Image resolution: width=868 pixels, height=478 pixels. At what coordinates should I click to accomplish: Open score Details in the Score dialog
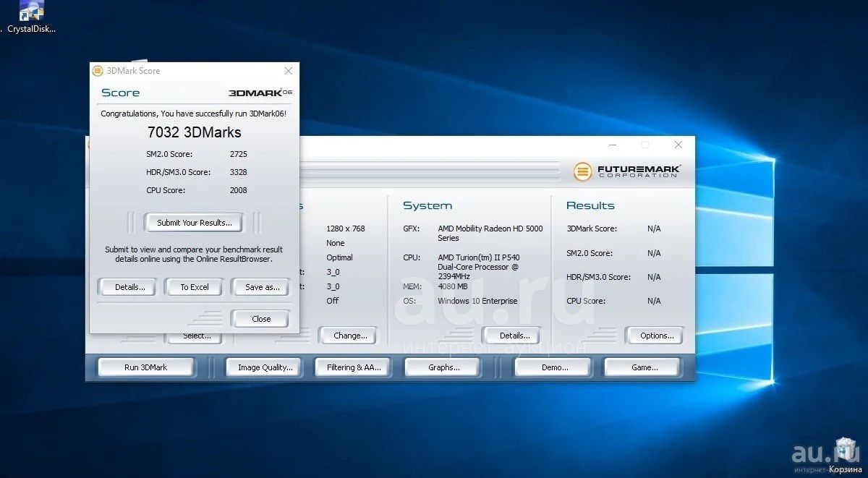130,287
